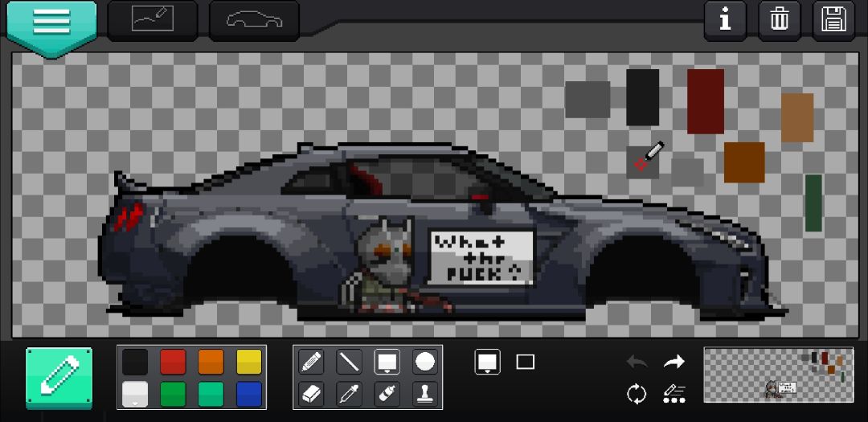The image size is (868, 422).
Task: Click the canvas preview thumbnail
Action: (x=778, y=375)
